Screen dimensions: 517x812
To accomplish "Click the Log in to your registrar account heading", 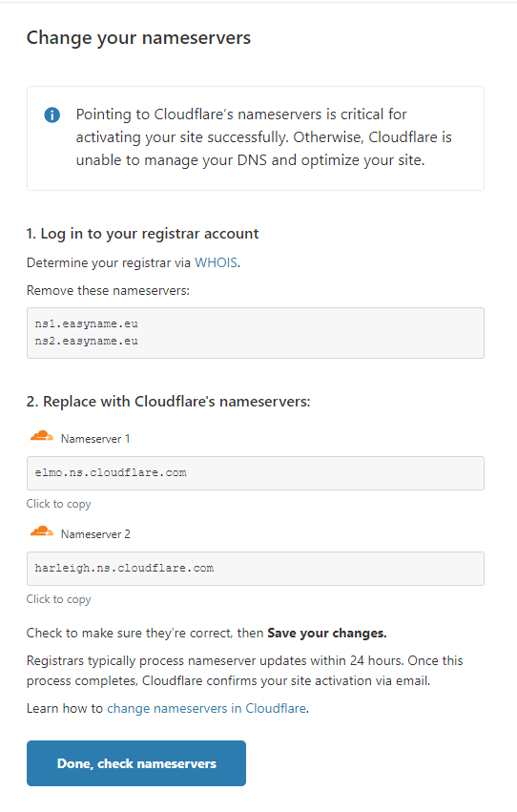I will coord(142,234).
